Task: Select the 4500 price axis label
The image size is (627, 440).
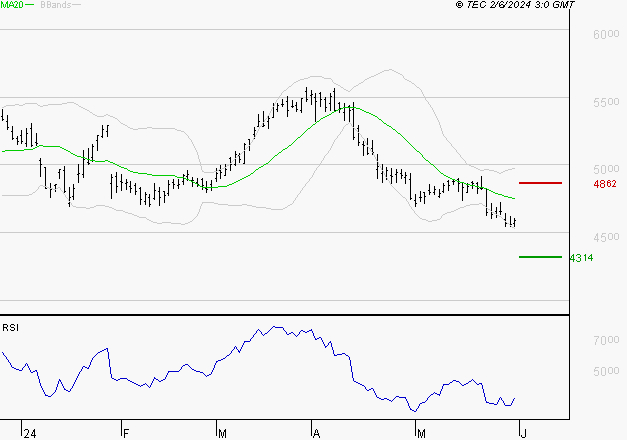Action: 606,237
